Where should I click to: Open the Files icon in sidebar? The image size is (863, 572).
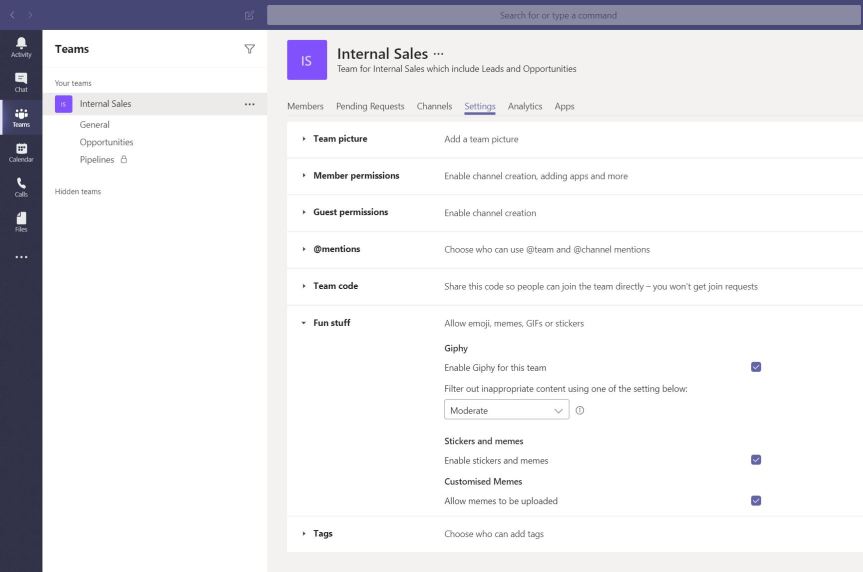[x=20, y=221]
